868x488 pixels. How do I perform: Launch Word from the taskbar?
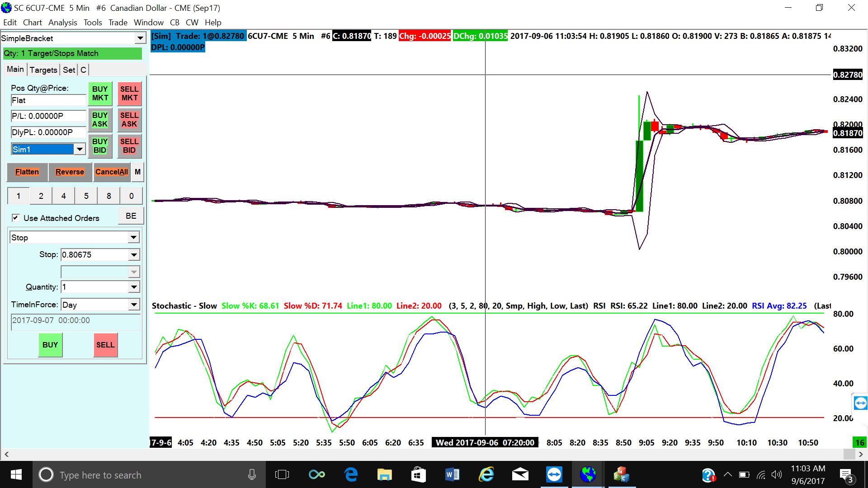tap(452, 474)
